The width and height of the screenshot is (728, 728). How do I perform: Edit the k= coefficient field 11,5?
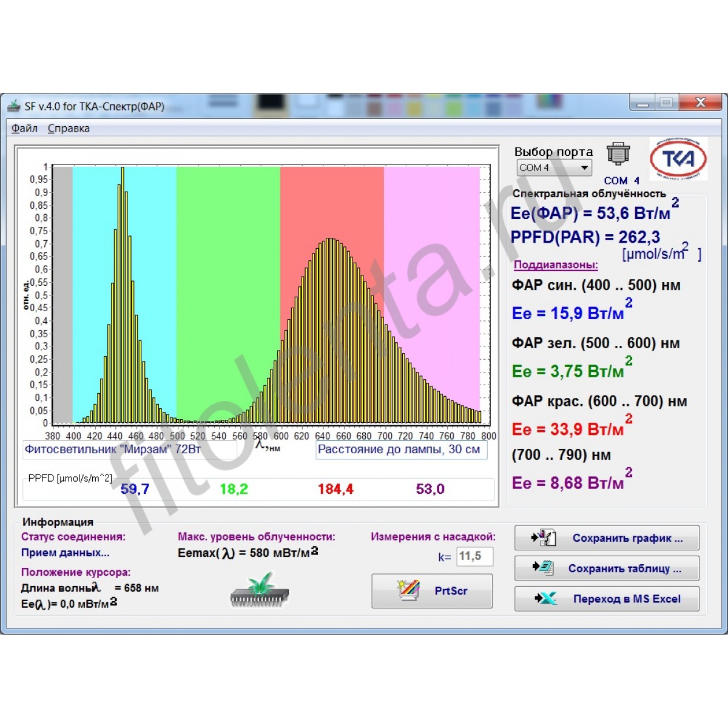tap(474, 556)
